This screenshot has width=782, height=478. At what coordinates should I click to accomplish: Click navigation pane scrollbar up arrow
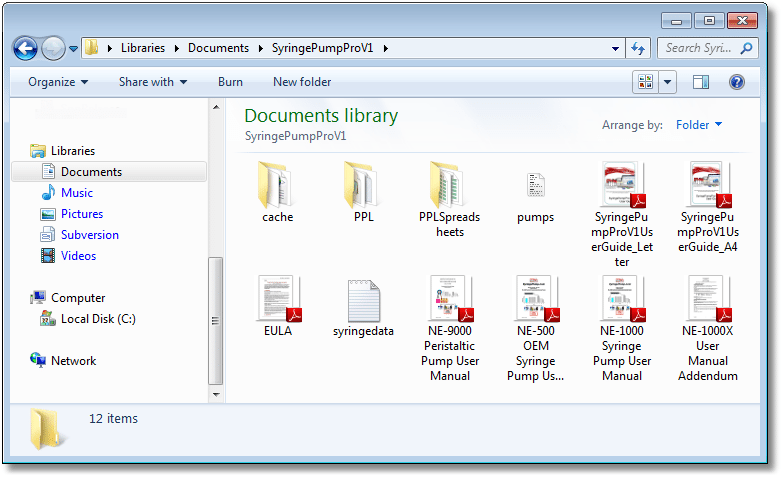pyautogui.click(x=216, y=107)
